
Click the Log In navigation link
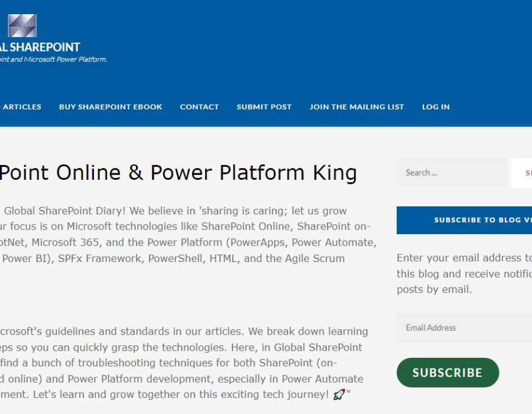pyautogui.click(x=436, y=107)
